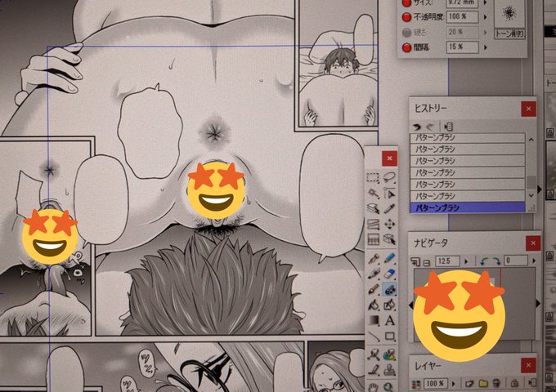The width and height of the screenshot is (556, 392).
Task: Open the arrow next to hardness 20 %
Action: [486, 32]
